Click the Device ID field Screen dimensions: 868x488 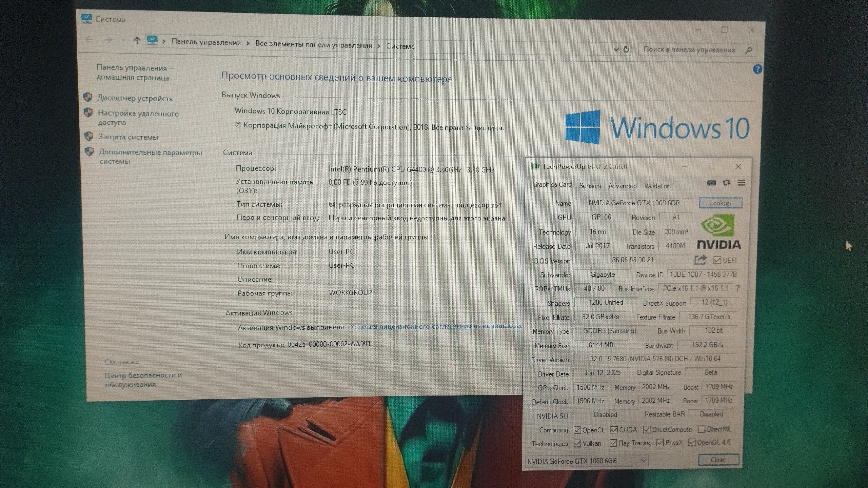[x=703, y=274]
